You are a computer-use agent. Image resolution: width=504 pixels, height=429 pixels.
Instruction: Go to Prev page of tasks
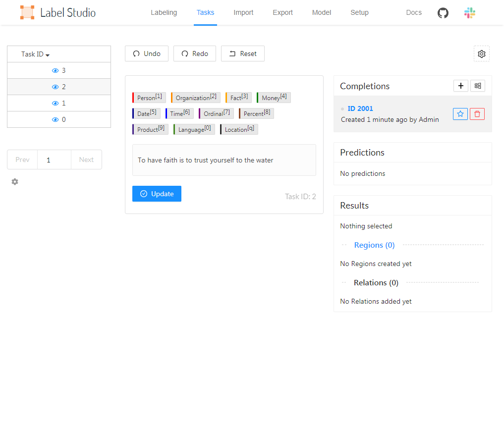click(x=22, y=160)
